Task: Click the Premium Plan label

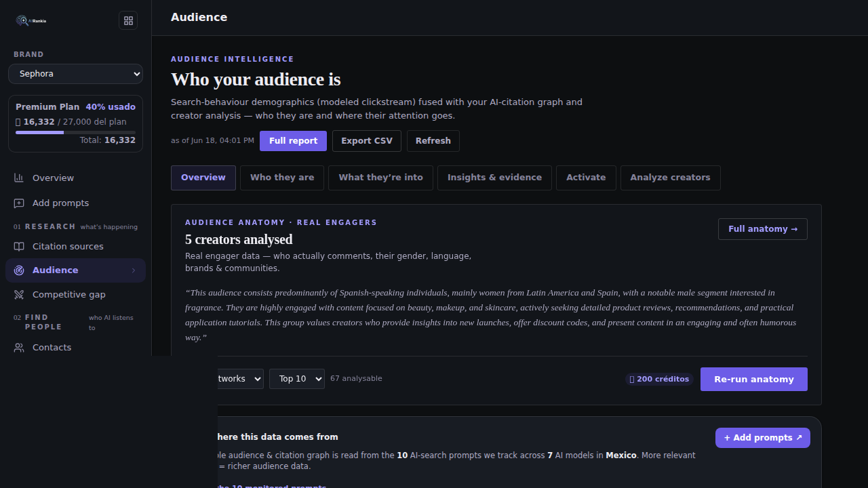Action: pyautogui.click(x=47, y=107)
